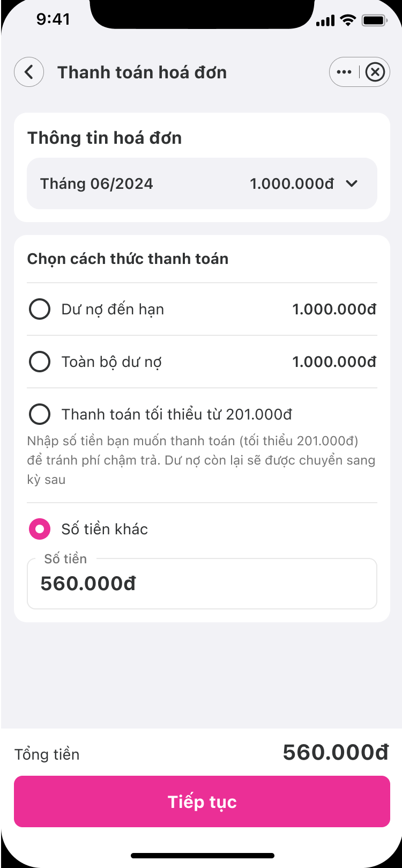402x868 pixels.
Task: Close the mini app with X icon
Action: click(x=375, y=72)
